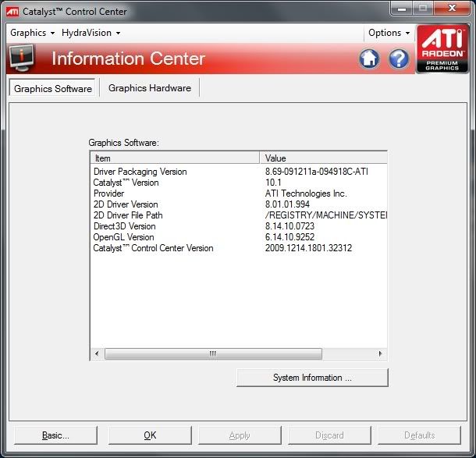The height and width of the screenshot is (458, 476).
Task: Click the horizontal scrollbar thumb
Action: 213,353
